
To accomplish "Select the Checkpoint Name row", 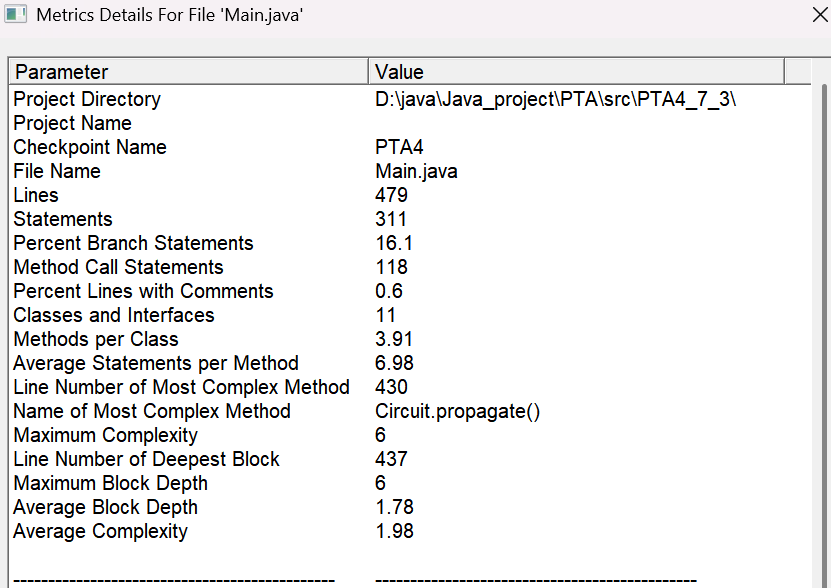I will coord(410,147).
